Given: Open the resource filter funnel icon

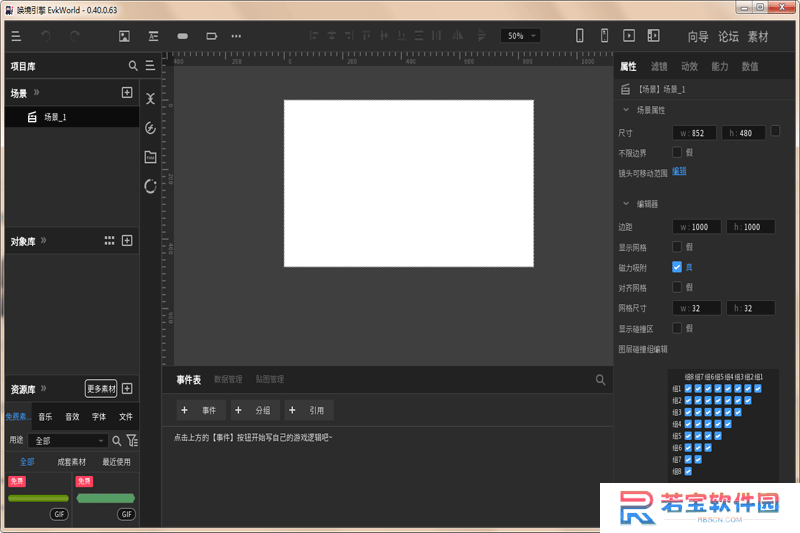Looking at the screenshot, I should coord(132,441).
